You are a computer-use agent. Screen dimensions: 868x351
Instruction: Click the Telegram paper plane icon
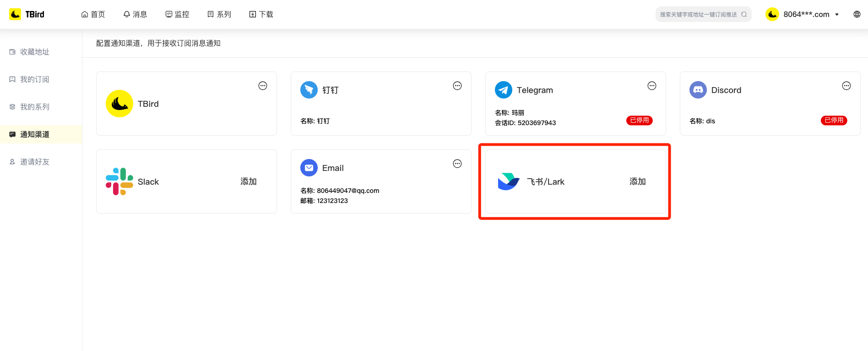504,90
